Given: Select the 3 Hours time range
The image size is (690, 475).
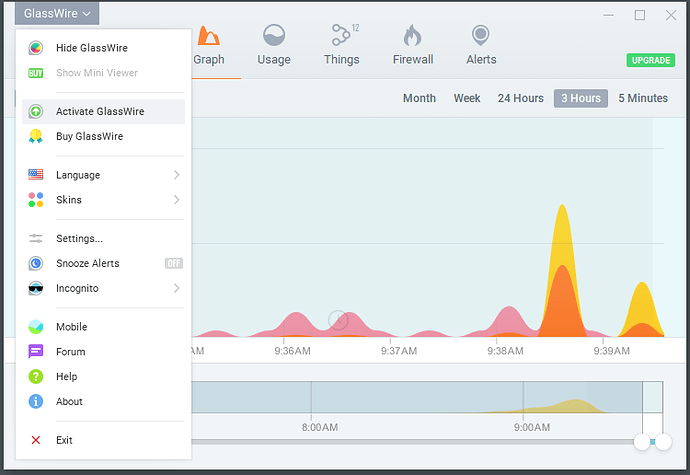Looking at the screenshot, I should pyautogui.click(x=580, y=98).
